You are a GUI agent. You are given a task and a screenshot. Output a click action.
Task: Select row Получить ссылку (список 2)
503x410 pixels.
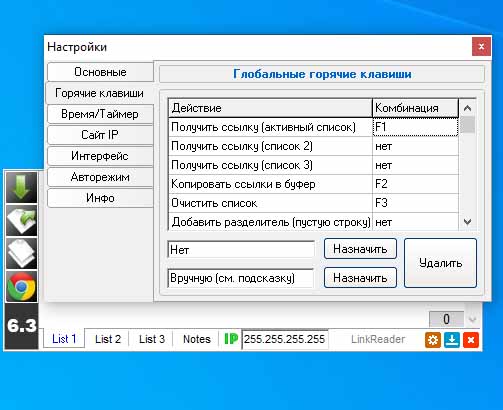click(x=313, y=146)
